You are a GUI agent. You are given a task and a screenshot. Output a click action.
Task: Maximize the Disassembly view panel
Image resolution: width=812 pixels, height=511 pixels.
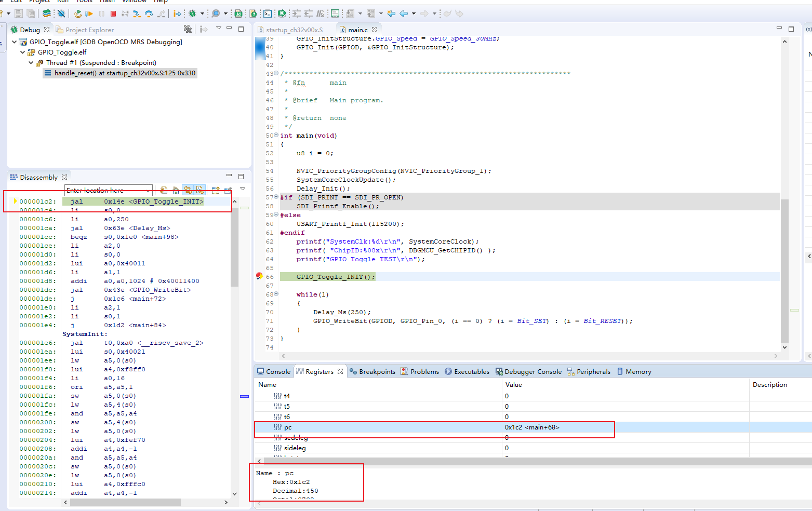click(241, 177)
